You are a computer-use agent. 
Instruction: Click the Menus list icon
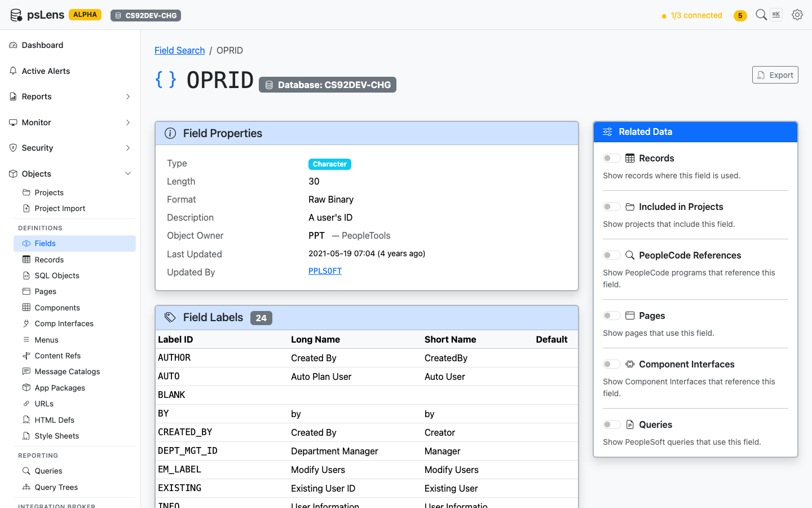pos(27,340)
